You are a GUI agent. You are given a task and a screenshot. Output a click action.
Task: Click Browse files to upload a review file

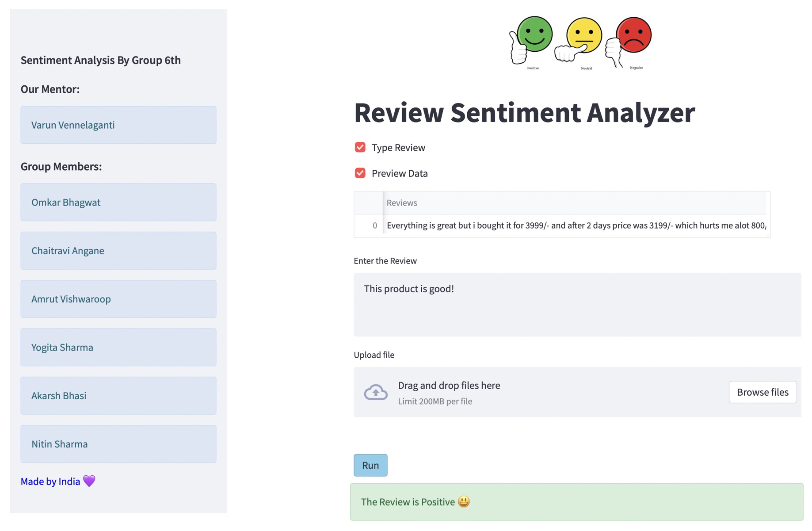[x=762, y=392]
